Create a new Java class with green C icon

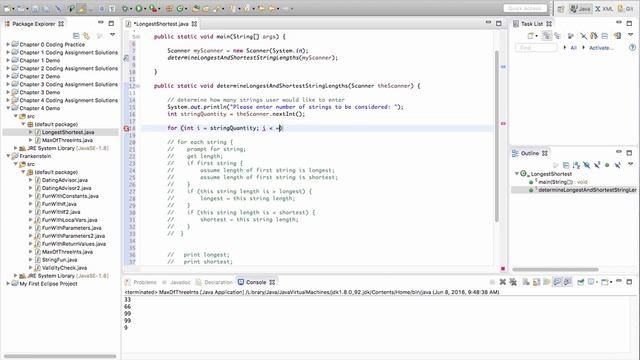(x=180, y=8)
